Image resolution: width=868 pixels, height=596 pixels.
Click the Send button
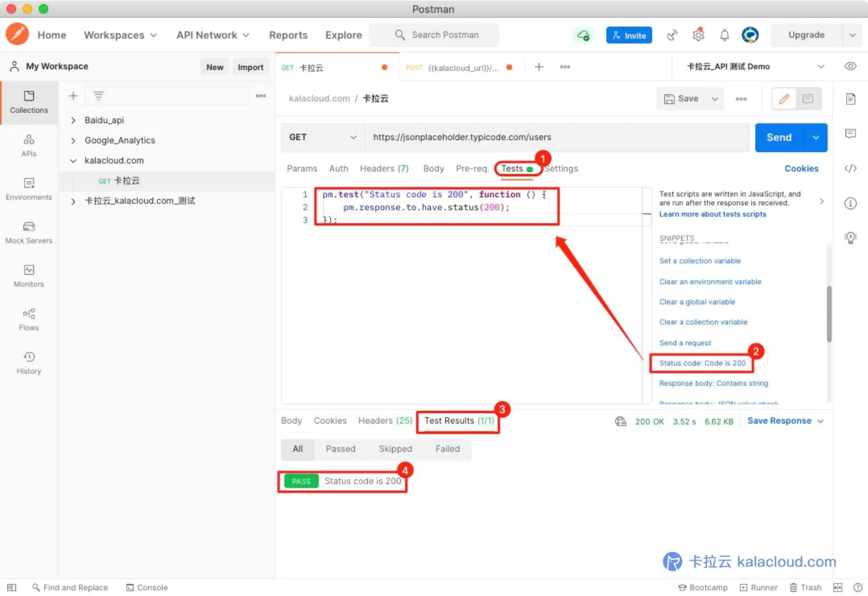[x=779, y=137]
